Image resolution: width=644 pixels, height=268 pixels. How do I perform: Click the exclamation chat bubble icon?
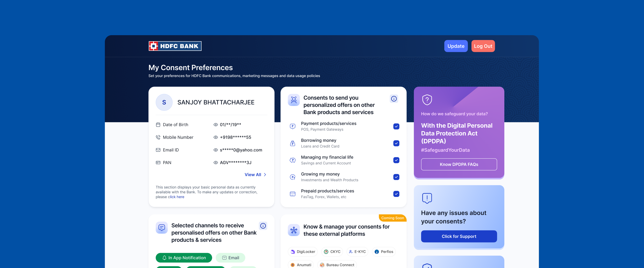point(427,198)
